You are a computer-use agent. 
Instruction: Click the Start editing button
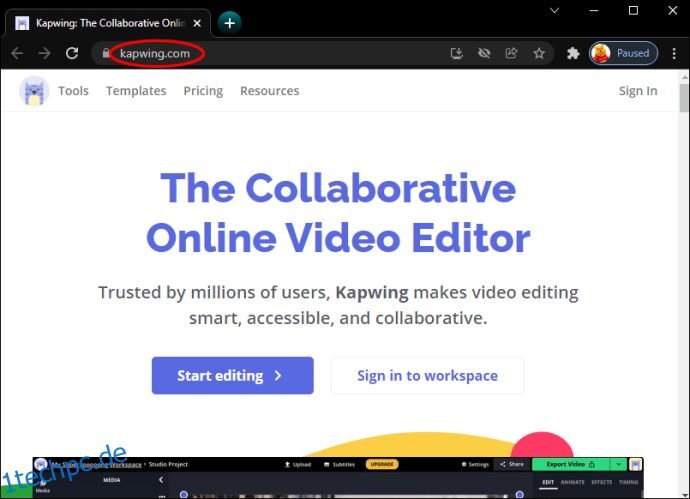pos(232,375)
